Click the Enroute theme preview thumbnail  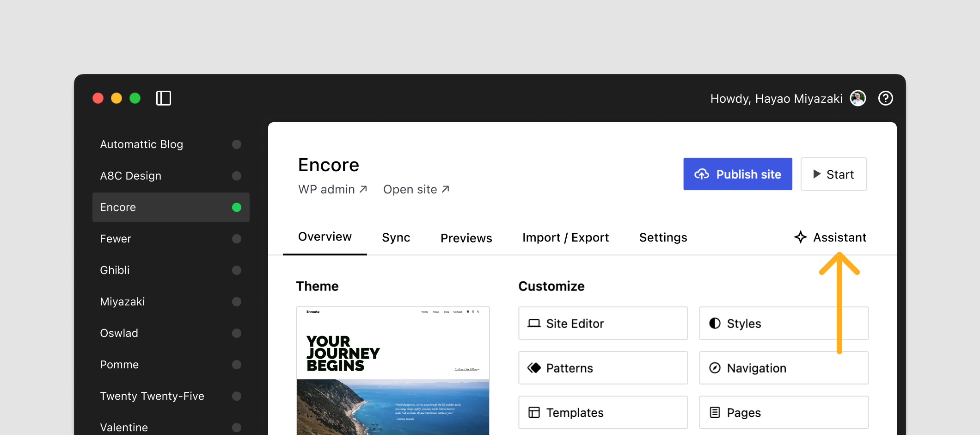coord(392,370)
